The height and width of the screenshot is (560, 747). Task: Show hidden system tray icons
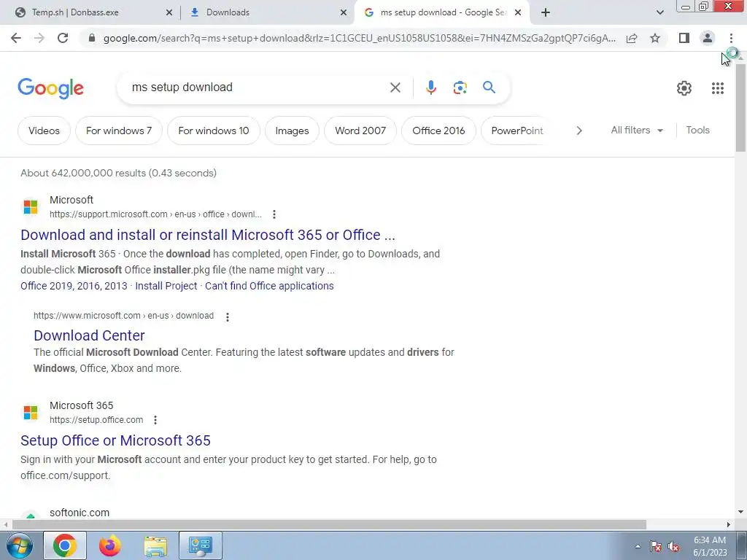pyautogui.click(x=638, y=547)
